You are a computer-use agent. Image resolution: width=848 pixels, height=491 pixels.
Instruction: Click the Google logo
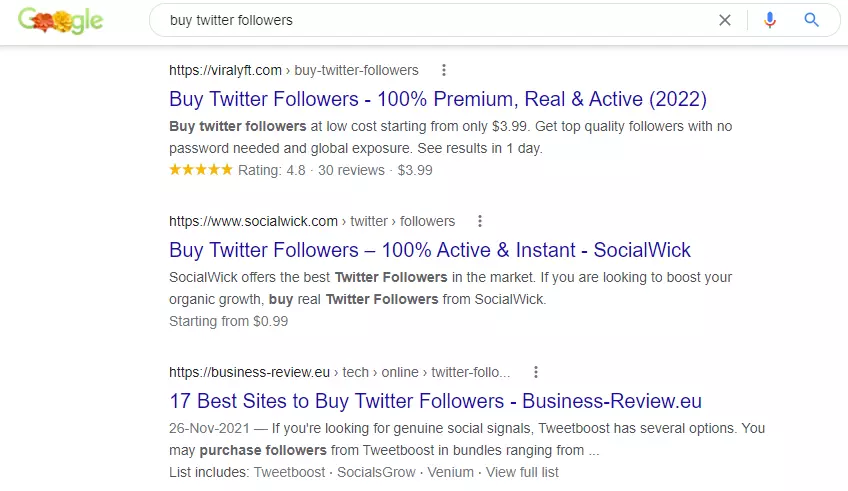[x=60, y=20]
